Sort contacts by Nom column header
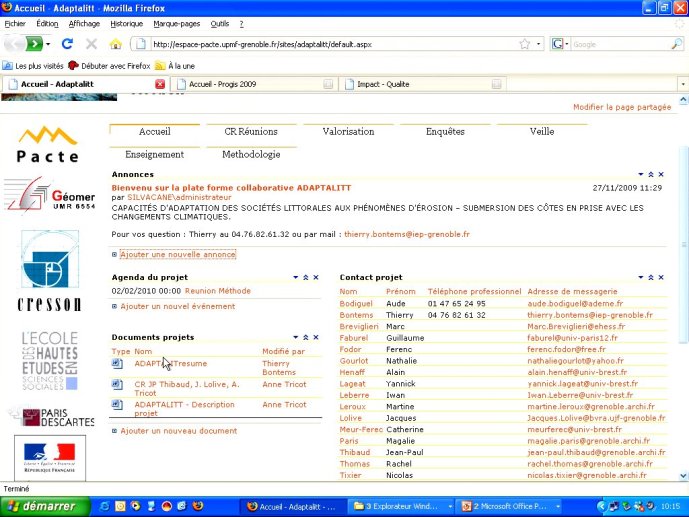The image size is (689, 517). (x=348, y=291)
